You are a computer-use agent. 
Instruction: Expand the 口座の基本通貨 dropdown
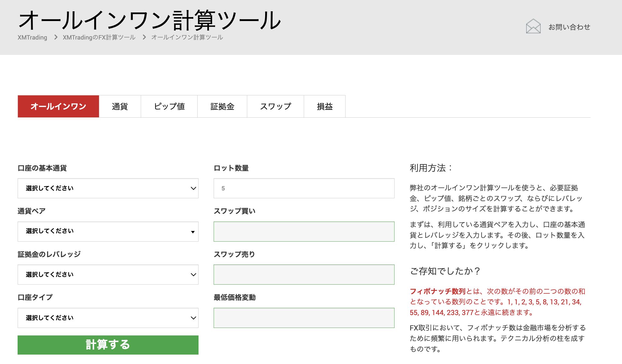tap(108, 188)
